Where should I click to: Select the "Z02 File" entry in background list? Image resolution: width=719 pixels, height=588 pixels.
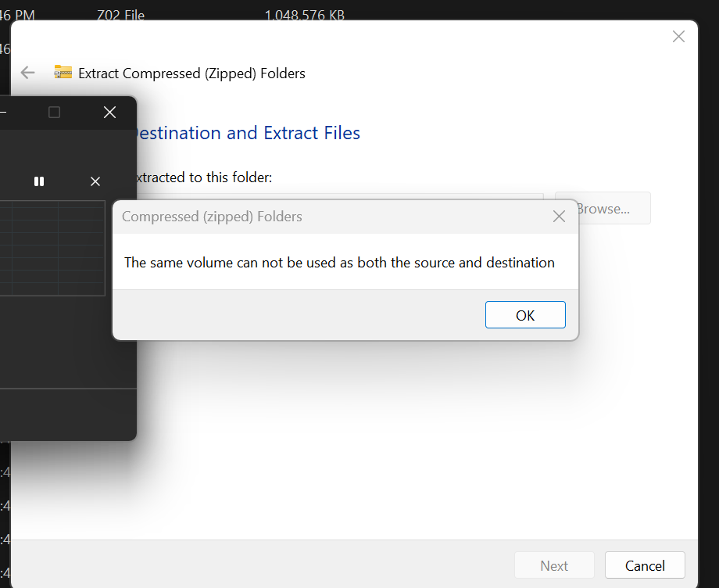[x=120, y=15]
